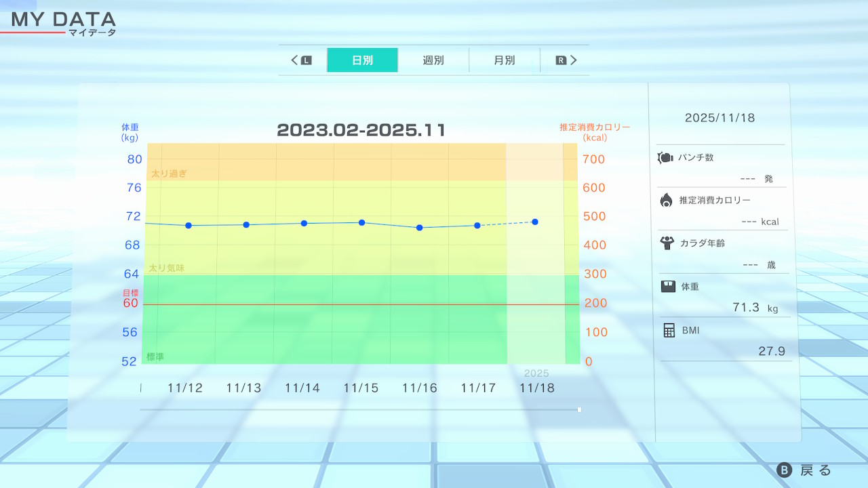Image resolution: width=868 pixels, height=488 pixels.
Task: Click the R shoulder button icon
Action: pyautogui.click(x=561, y=60)
